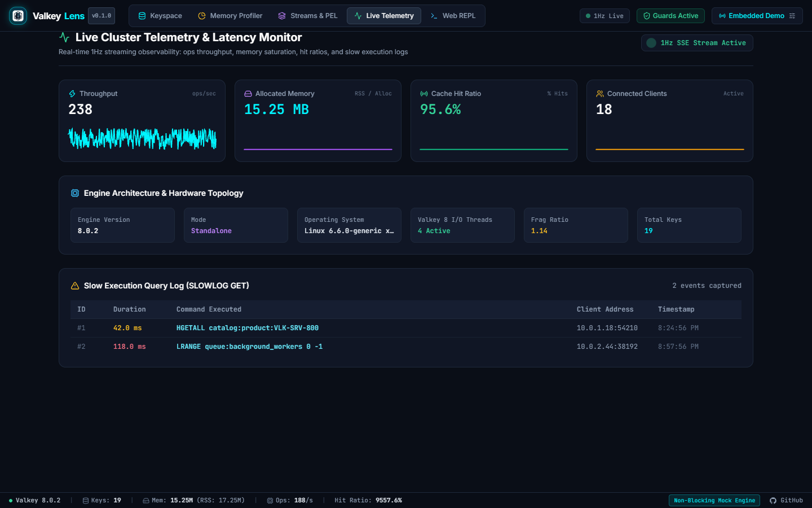812x508 pixels.
Task: Click the Standalone mode value
Action: [211, 231]
